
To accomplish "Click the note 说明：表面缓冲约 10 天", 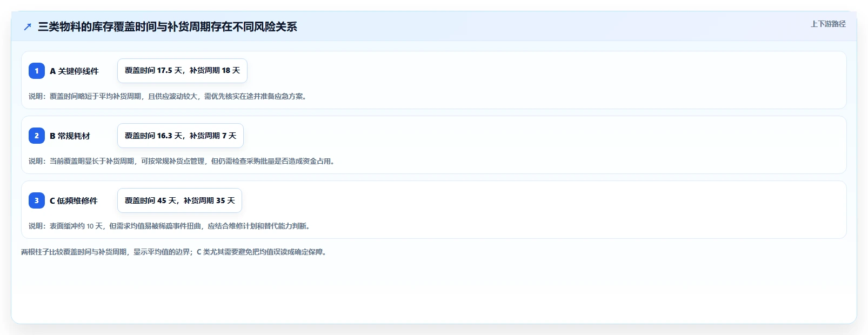I will coord(169,226).
